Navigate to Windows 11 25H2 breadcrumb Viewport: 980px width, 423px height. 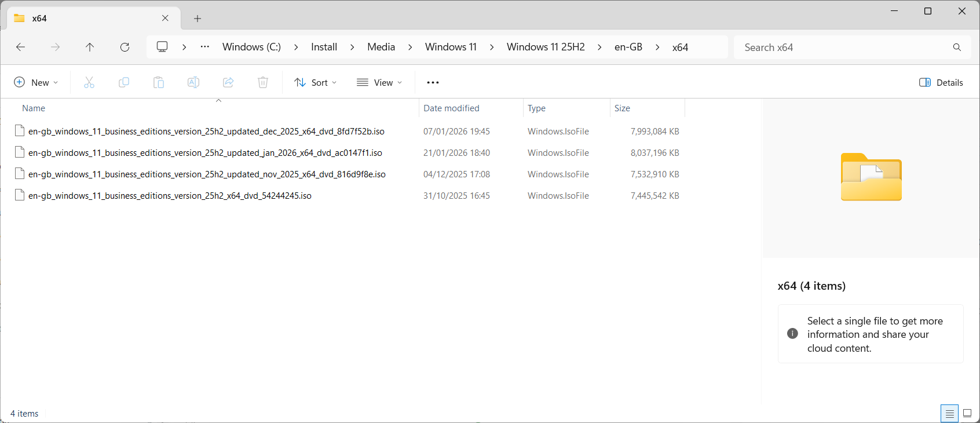pos(546,47)
